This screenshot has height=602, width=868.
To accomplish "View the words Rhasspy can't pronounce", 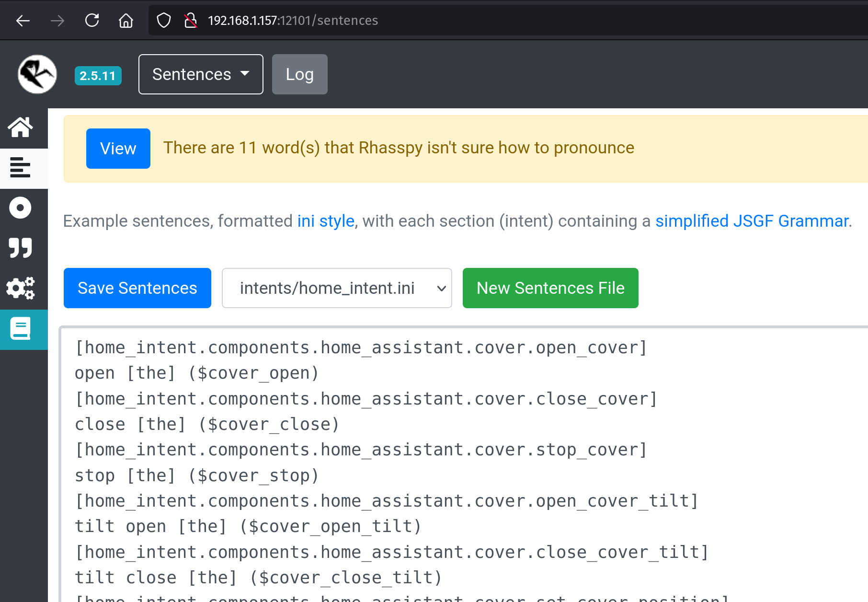I will [x=118, y=149].
